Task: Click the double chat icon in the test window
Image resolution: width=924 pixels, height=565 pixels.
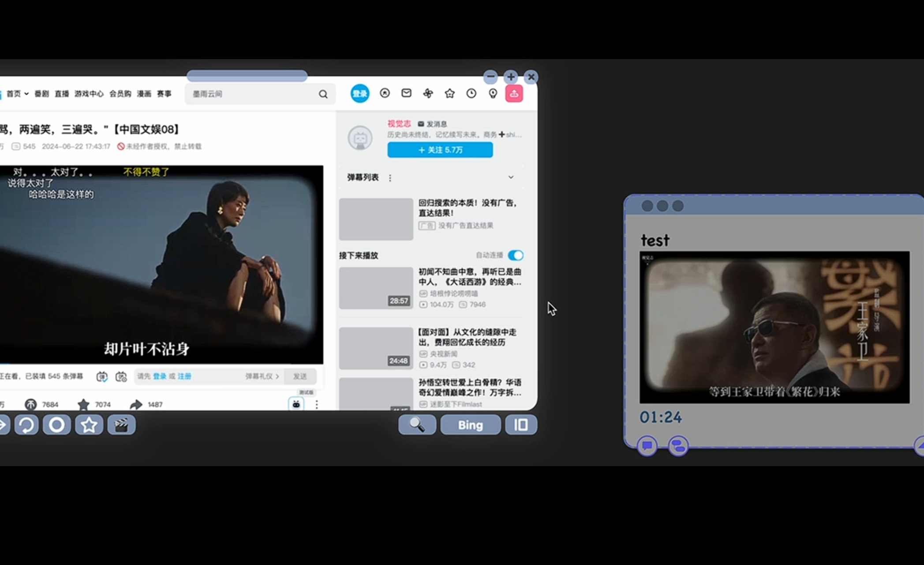Action: click(678, 446)
